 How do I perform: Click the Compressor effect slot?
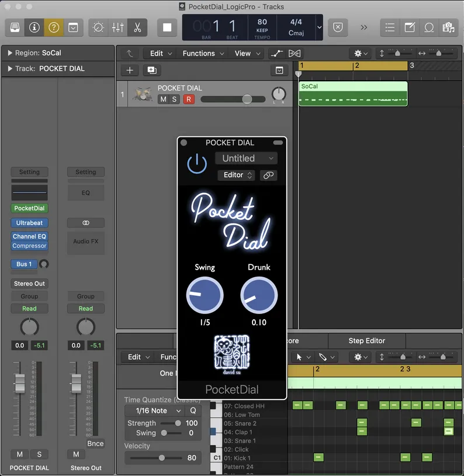pyautogui.click(x=29, y=246)
